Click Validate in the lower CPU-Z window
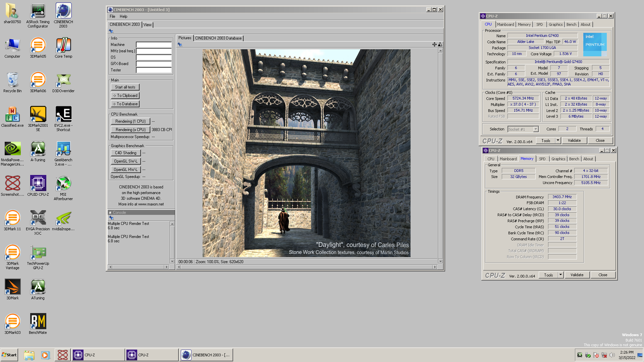Image resolution: width=644 pixels, height=362 pixels. [577, 275]
